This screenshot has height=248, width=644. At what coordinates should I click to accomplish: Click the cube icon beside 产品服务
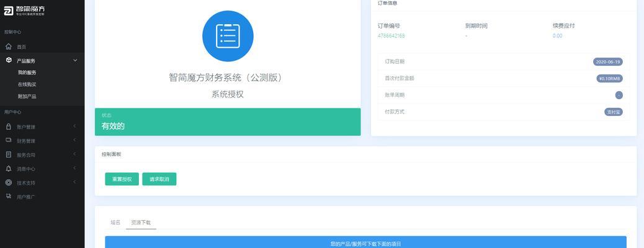[x=9, y=60]
